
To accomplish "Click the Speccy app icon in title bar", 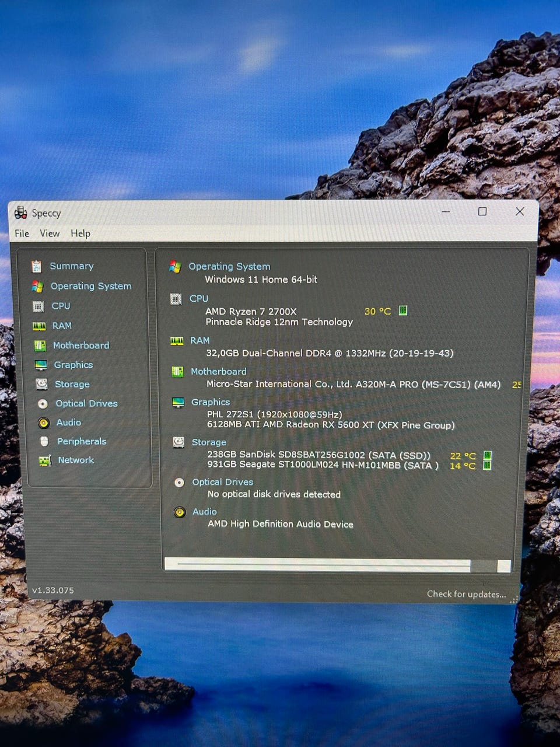I will 21,213.
